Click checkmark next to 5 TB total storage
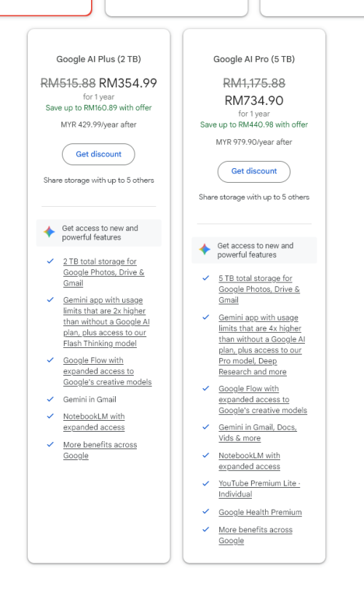This screenshot has height=589, width=364. [x=206, y=278]
